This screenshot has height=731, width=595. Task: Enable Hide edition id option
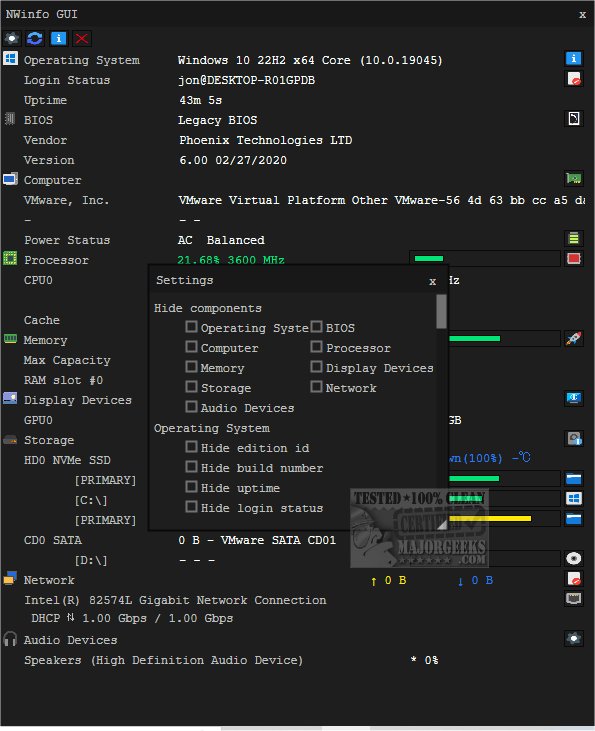191,447
